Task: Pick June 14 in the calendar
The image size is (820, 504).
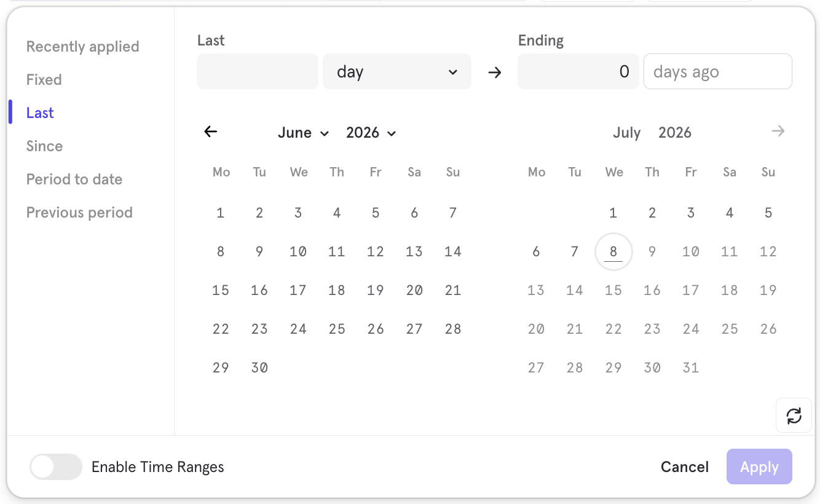Action: 453,252
